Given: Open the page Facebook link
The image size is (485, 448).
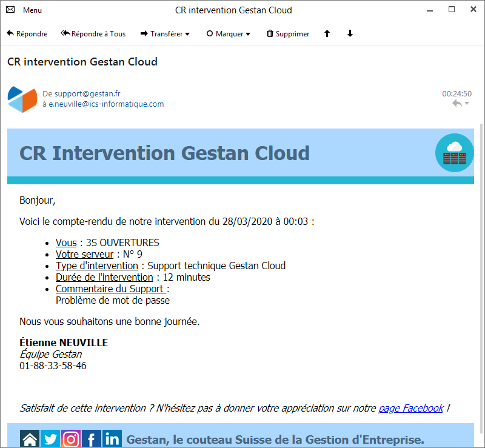Looking at the screenshot, I should pyautogui.click(x=410, y=409).
